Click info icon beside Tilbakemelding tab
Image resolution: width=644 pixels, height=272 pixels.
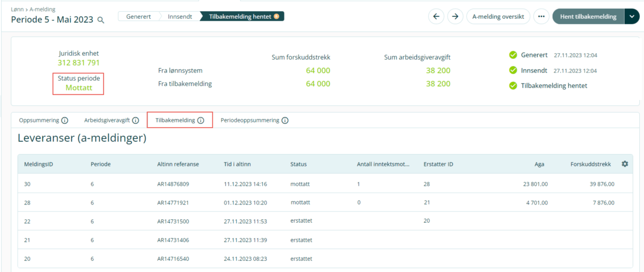201,121
